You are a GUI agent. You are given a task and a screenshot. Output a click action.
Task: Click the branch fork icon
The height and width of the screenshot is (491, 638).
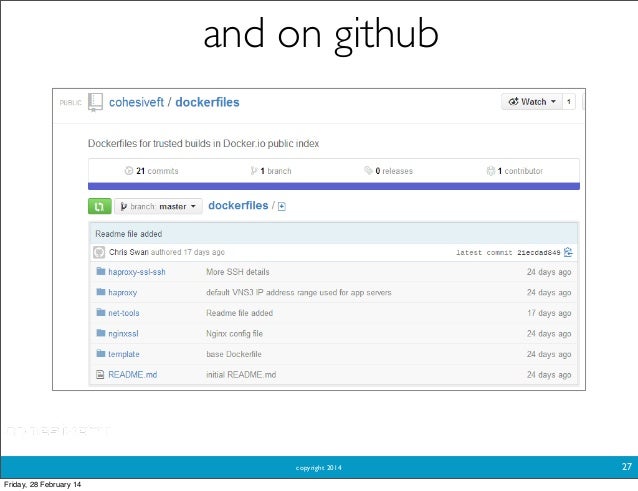[x=254, y=171]
